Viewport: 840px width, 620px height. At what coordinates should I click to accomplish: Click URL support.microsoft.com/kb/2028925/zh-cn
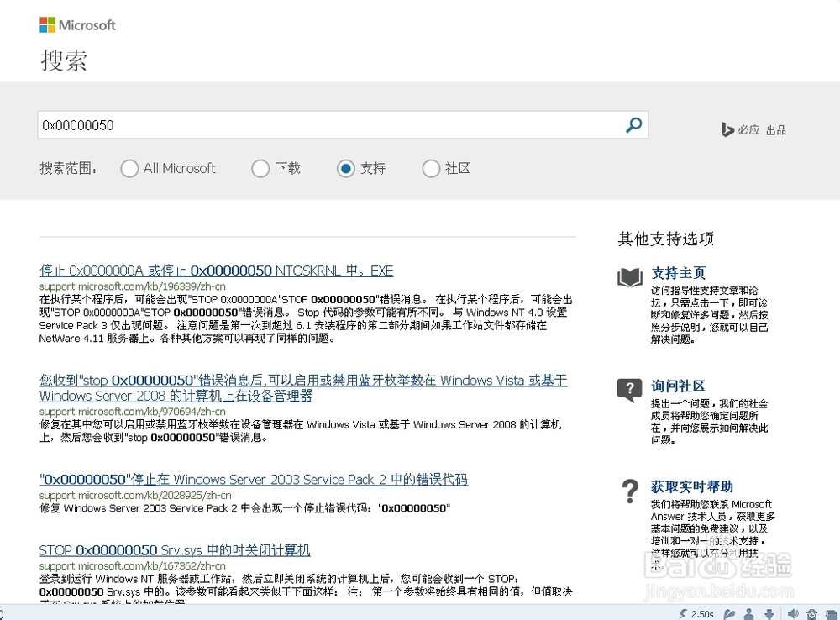tap(135, 495)
